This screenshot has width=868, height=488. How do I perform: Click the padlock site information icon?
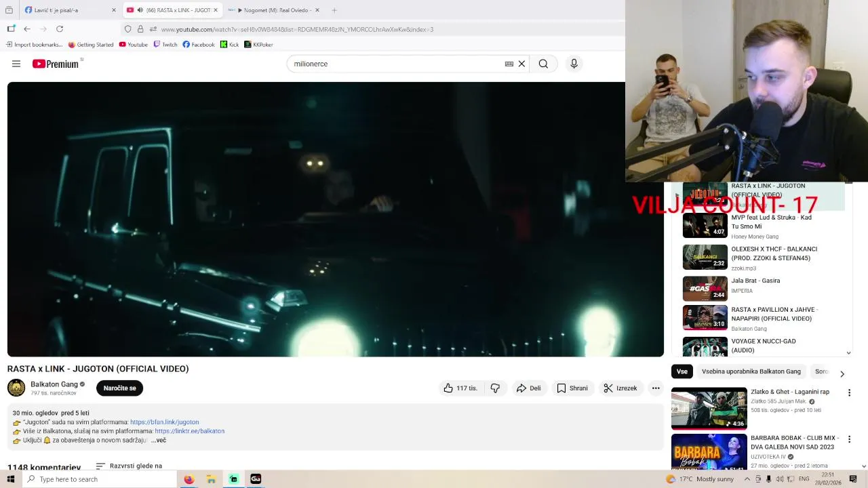point(140,29)
